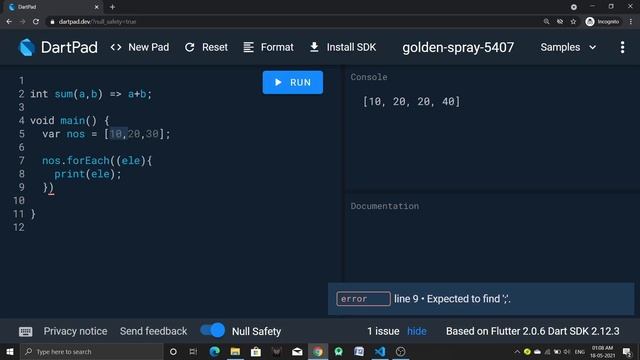Open the Samples dropdown
The height and width of the screenshot is (360, 640).
(x=568, y=47)
